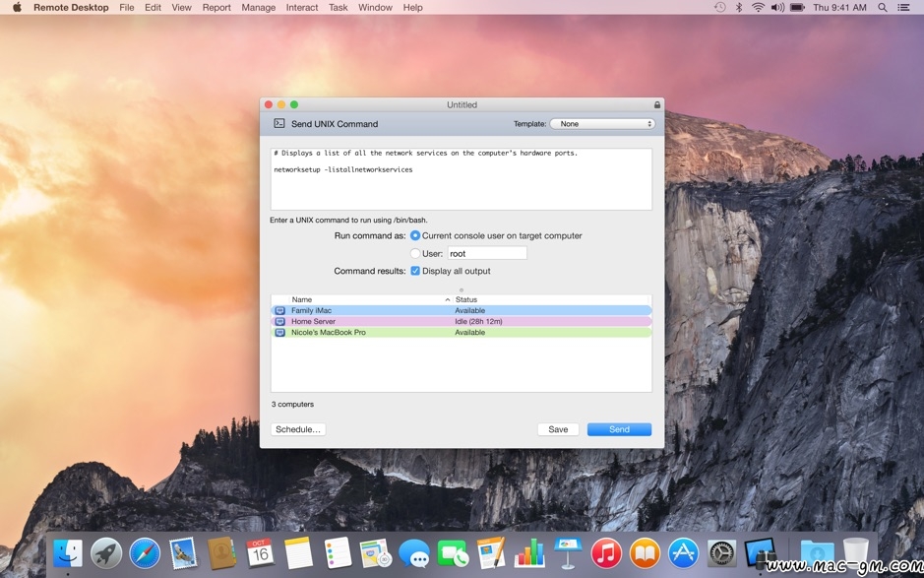924x578 pixels.
Task: Open Notes yellow pad icon in Dock
Action: (298, 553)
